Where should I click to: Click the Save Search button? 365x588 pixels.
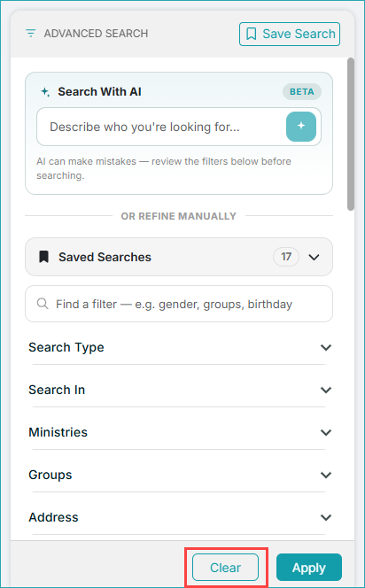[x=290, y=35]
